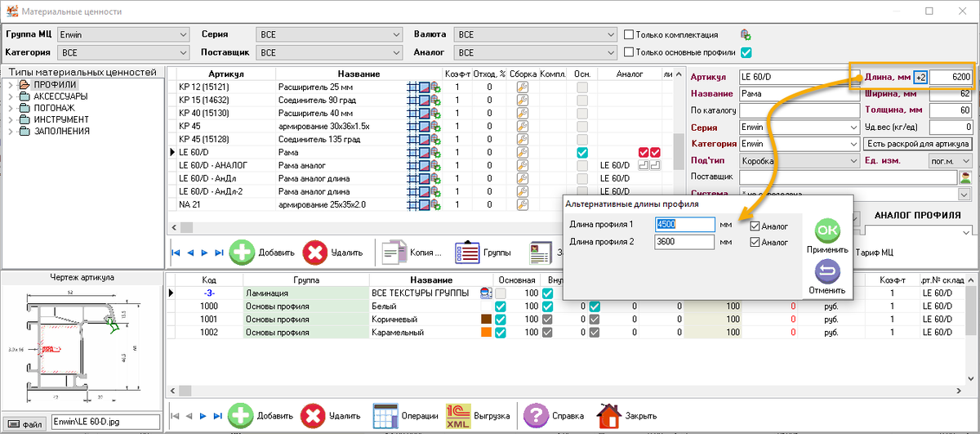Open Под'тип dropdown showing Коробка
The width and height of the screenshot is (980, 434).
coord(798,160)
